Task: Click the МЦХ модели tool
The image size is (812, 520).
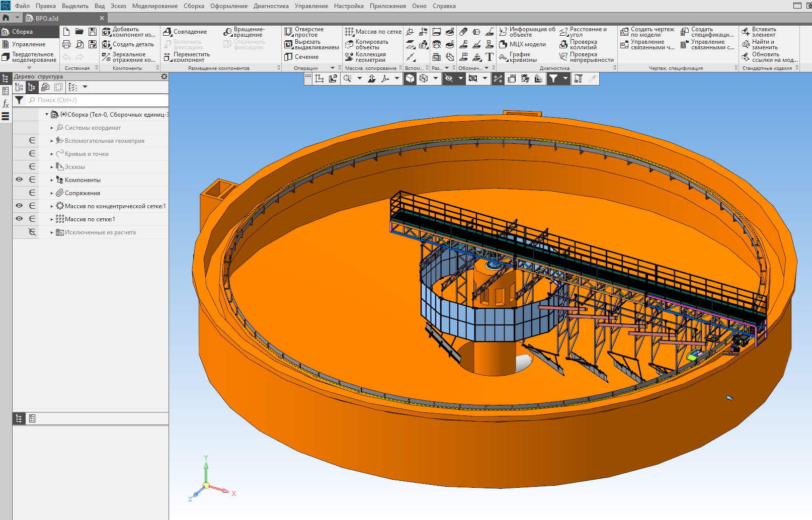Action: [522, 44]
